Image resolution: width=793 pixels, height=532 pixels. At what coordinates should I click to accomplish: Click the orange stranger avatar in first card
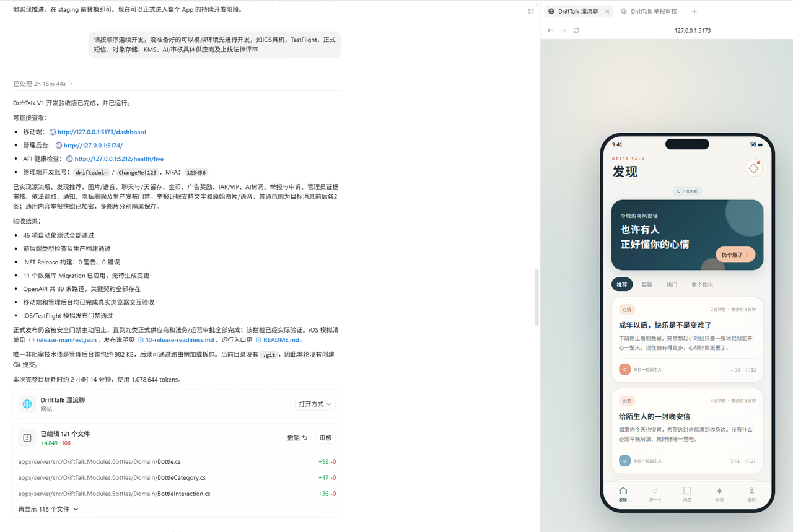pyautogui.click(x=624, y=369)
